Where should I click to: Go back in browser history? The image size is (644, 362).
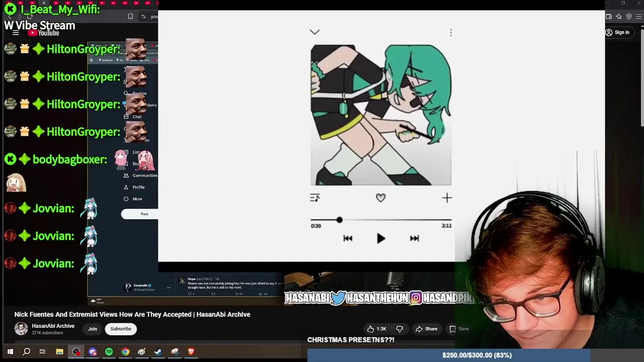pyautogui.click(x=9, y=17)
